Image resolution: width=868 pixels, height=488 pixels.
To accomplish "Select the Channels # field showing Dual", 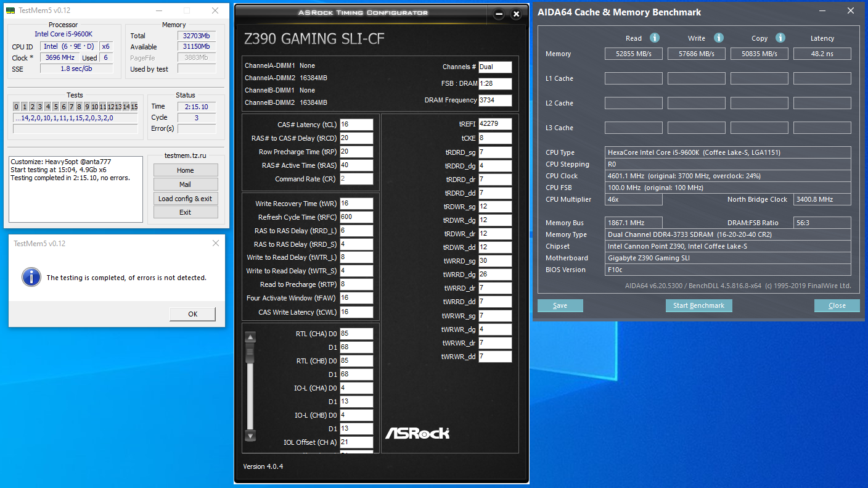I will click(x=495, y=67).
